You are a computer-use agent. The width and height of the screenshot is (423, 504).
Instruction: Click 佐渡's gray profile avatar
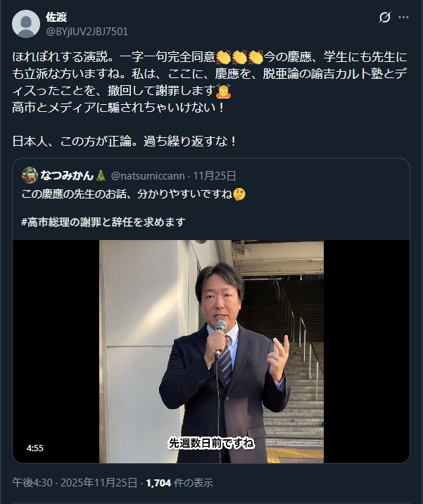pos(26,24)
